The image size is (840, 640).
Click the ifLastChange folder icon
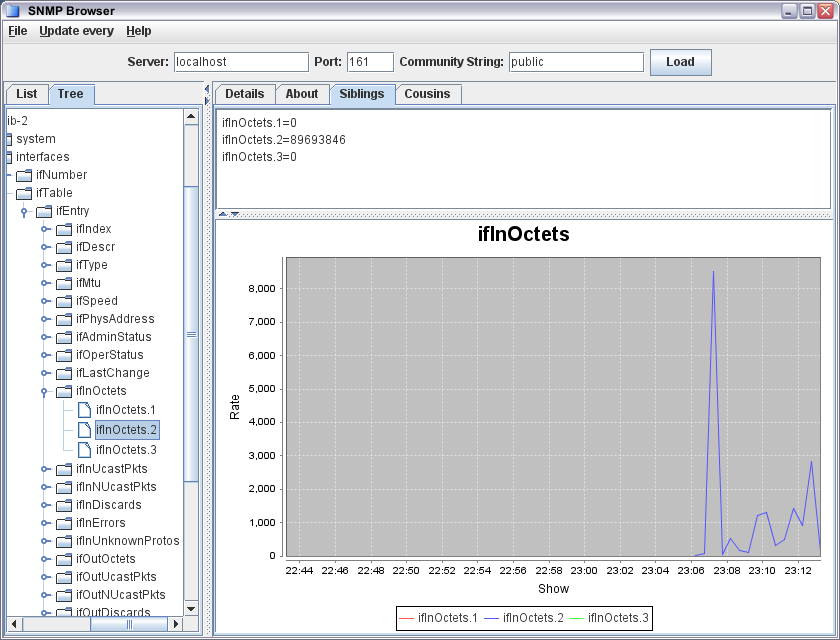coord(64,373)
